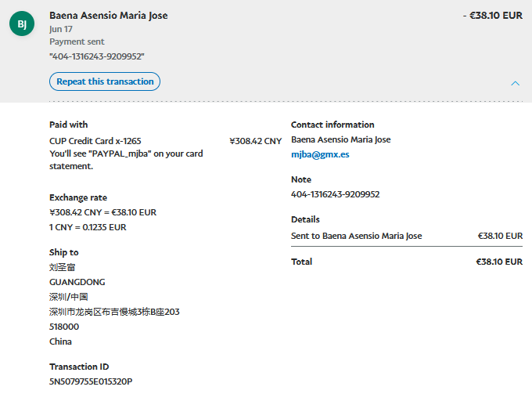Image resolution: width=532 pixels, height=412 pixels.
Task: Click the GUANGDONG line in shipping address
Action: 77,282
